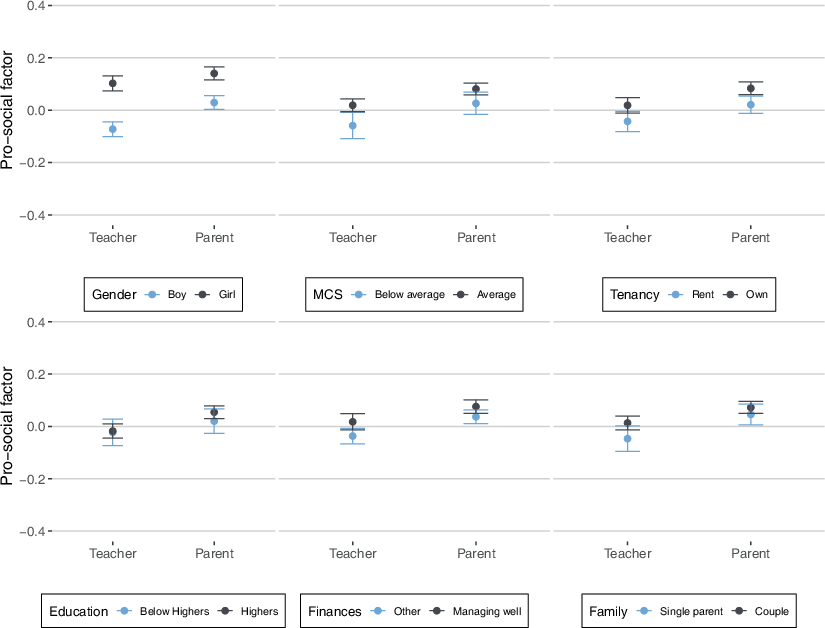Click the Own legend marker
Screen dimensions: 825x628
731,295
